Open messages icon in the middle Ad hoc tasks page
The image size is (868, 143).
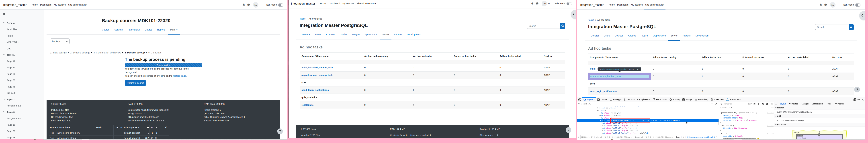point(537,3)
